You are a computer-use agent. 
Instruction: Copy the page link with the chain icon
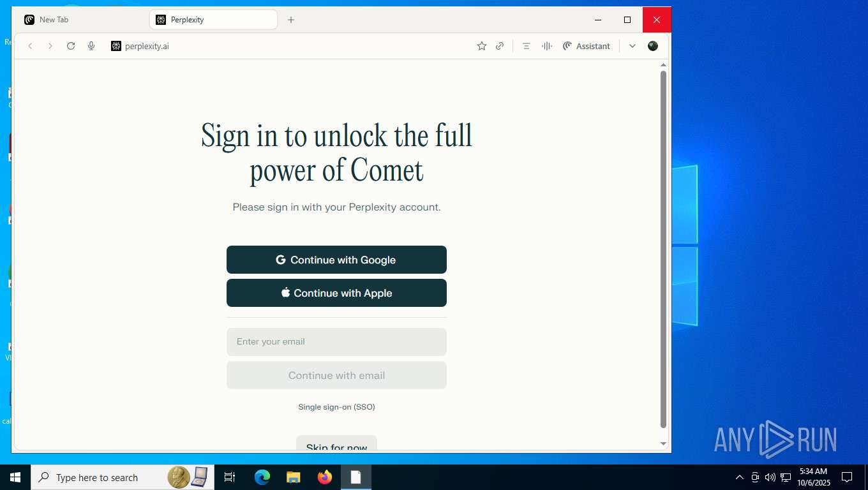point(500,46)
